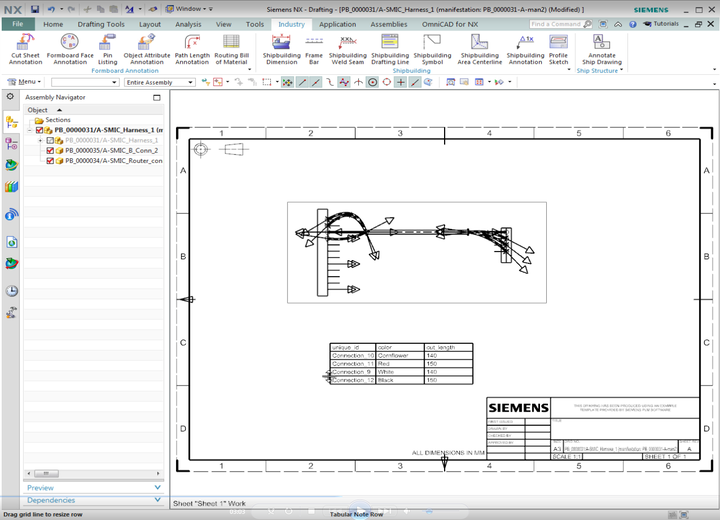Screen dimensions: 720x520
Task: Launch Shipbuilding Dimension tool
Action: [281, 49]
